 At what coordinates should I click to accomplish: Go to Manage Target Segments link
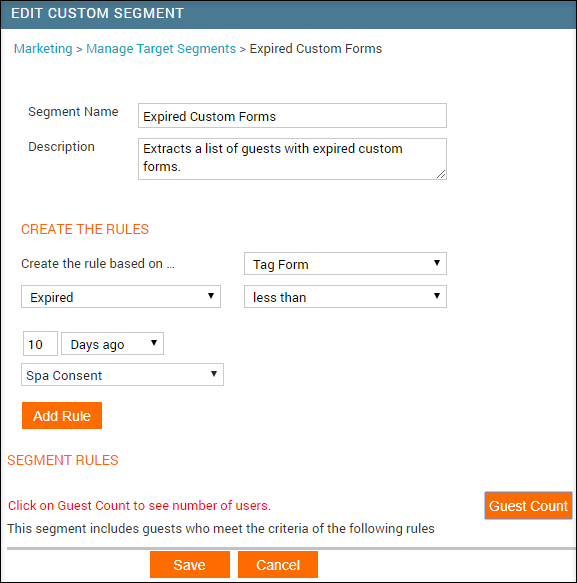coord(161,49)
